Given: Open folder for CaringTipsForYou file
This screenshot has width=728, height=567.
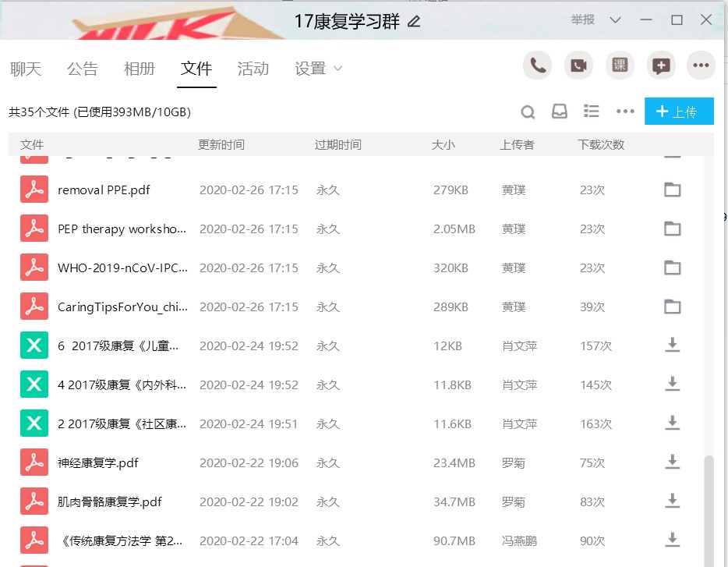Looking at the screenshot, I should [672, 307].
